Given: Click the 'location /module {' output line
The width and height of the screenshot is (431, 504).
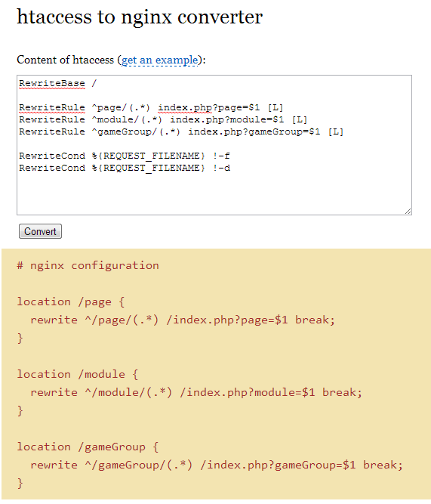Looking at the screenshot, I should pos(78,375).
